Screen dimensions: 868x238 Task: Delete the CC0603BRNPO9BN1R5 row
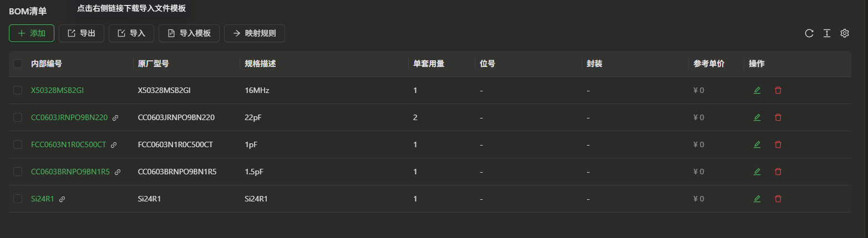[x=778, y=172]
